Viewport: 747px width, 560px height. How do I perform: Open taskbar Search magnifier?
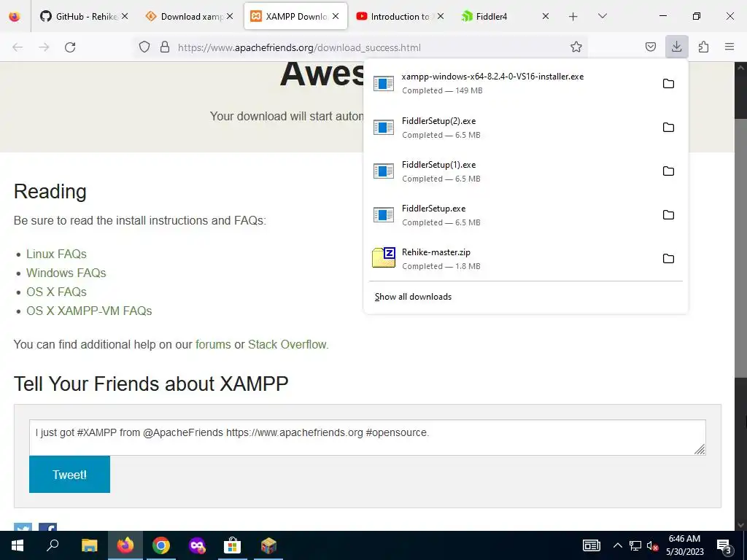coord(53,545)
